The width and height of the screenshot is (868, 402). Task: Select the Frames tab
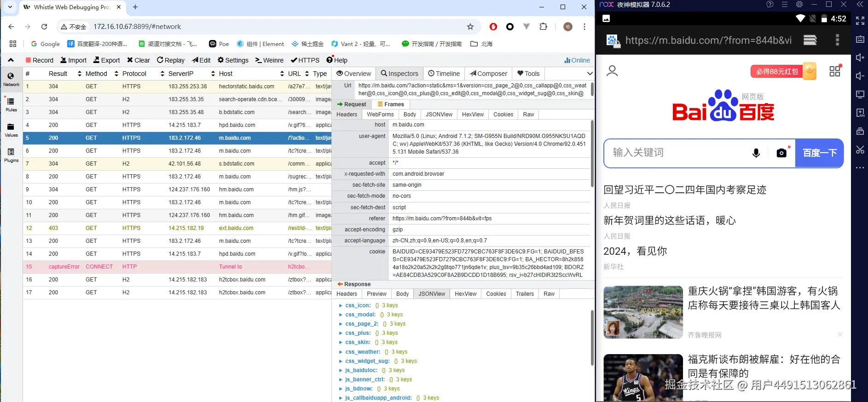pos(391,104)
